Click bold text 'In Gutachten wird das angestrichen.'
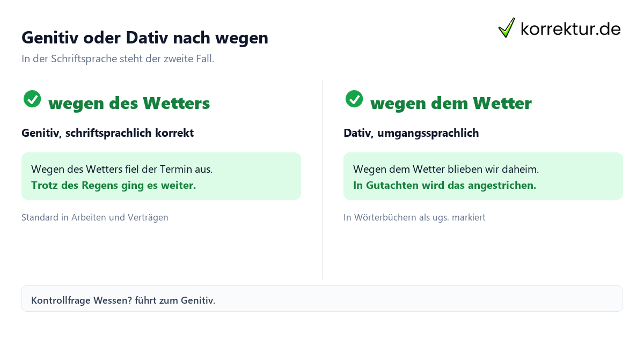 (445, 186)
